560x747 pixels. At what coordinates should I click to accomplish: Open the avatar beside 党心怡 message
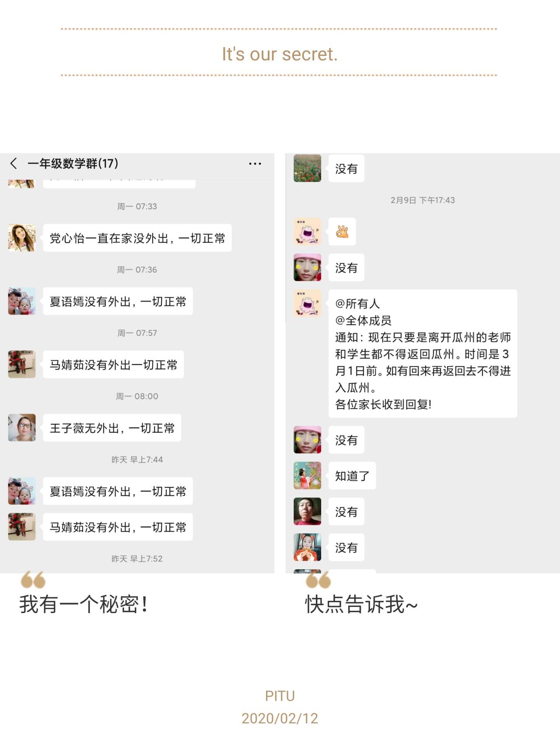pyautogui.click(x=21, y=238)
